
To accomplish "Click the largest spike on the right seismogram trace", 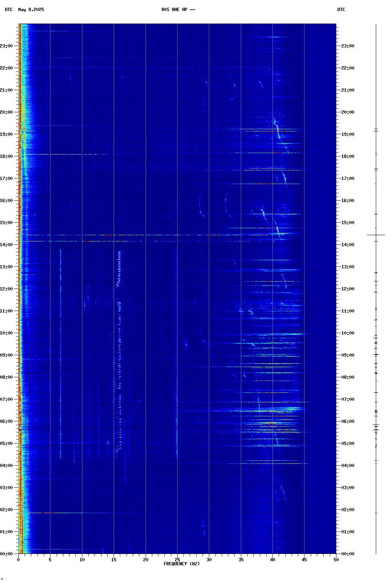I will pyautogui.click(x=376, y=235).
